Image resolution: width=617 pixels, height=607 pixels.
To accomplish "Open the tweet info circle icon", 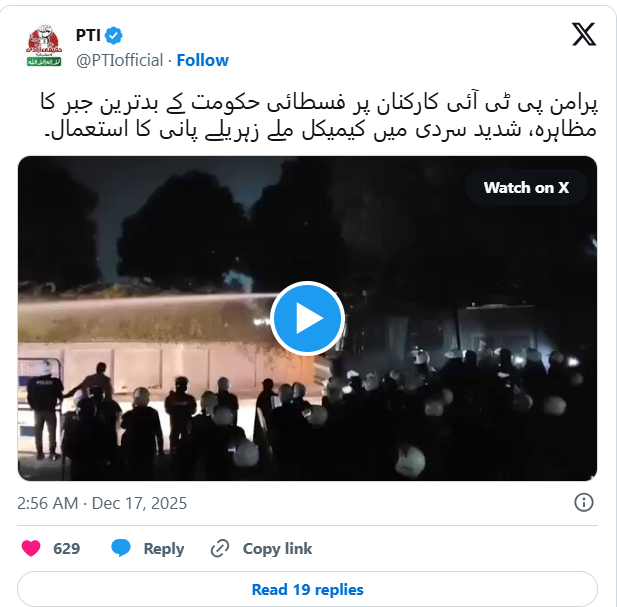I will [x=584, y=502].
